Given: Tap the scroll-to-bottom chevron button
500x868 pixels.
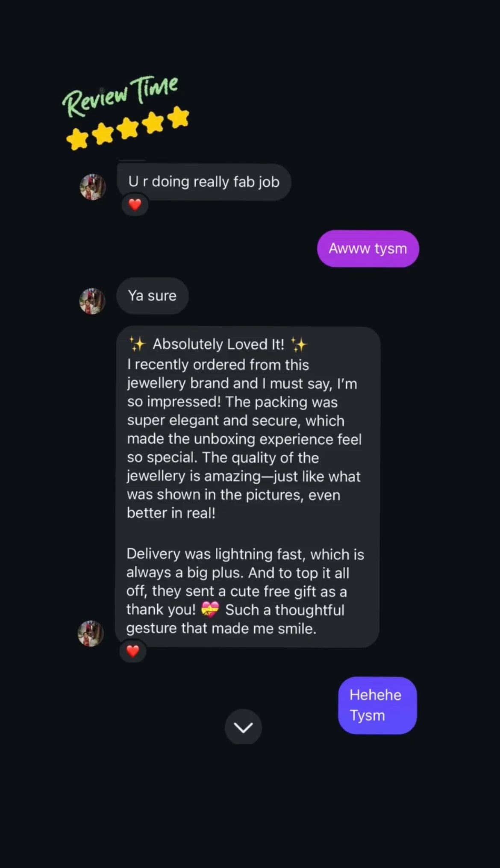Looking at the screenshot, I should pos(243,727).
